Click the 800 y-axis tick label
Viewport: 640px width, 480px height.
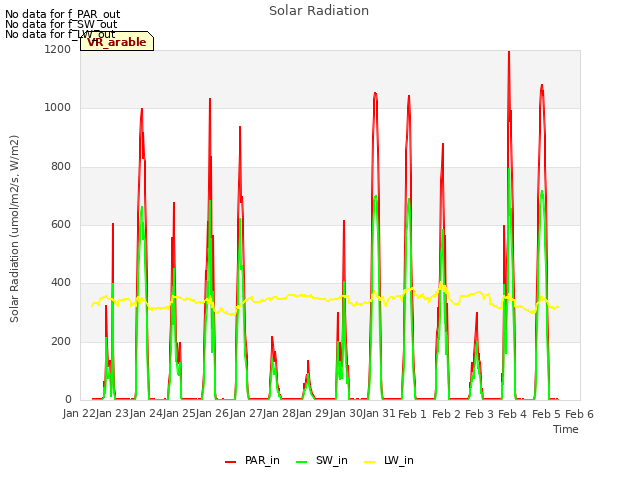pos(61,167)
